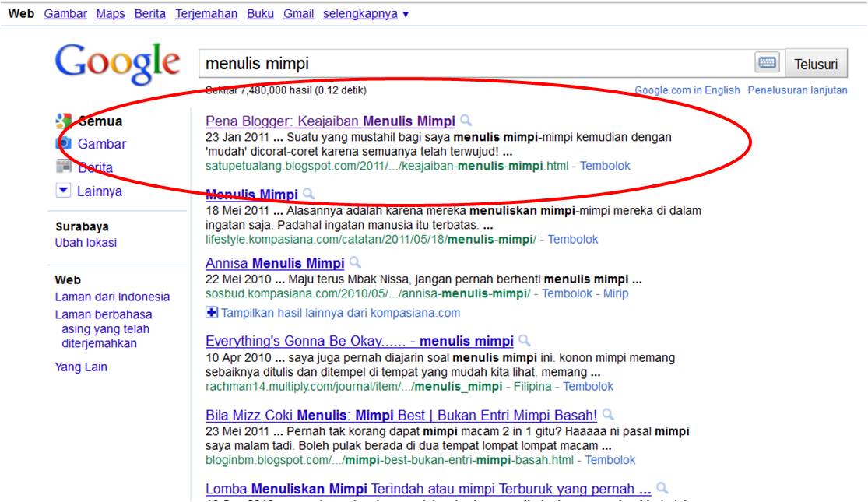This screenshot has height=502, width=868.
Task: Click Tembolok link for lifestyle.kompasiana.com result
Action: click(x=573, y=240)
